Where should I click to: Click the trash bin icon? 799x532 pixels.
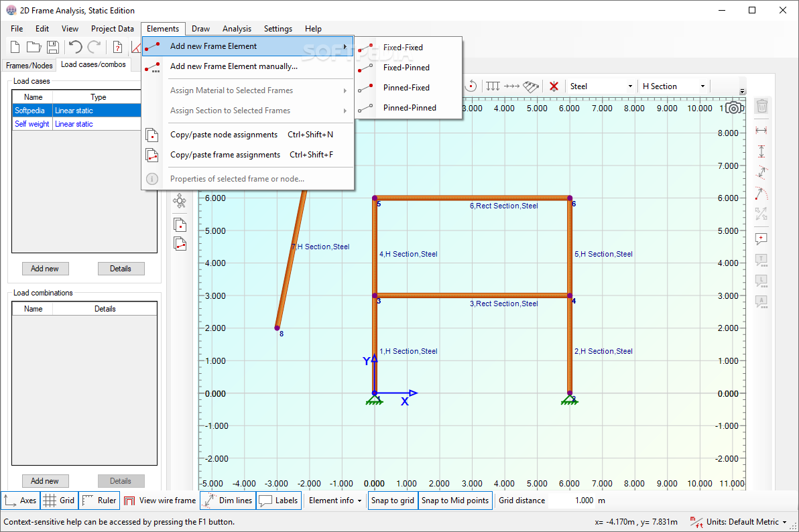pos(762,106)
